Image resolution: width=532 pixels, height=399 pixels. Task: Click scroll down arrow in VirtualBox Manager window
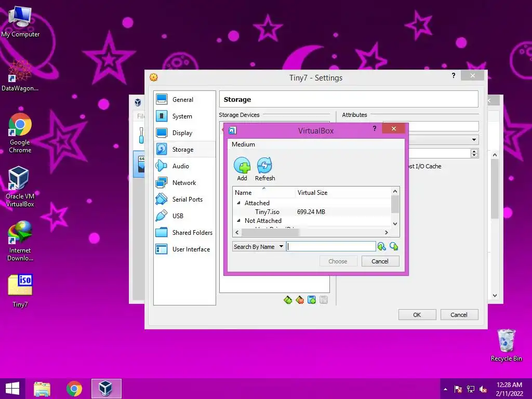pyautogui.click(x=495, y=296)
